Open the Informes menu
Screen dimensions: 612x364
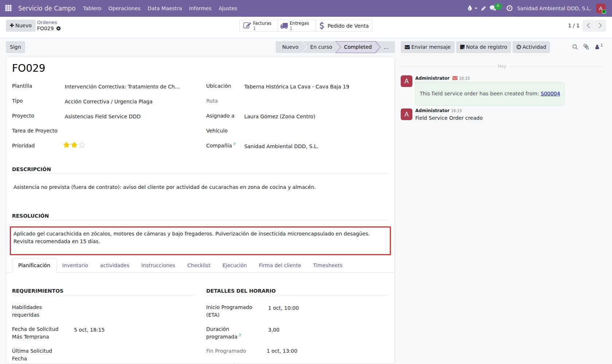pos(200,8)
